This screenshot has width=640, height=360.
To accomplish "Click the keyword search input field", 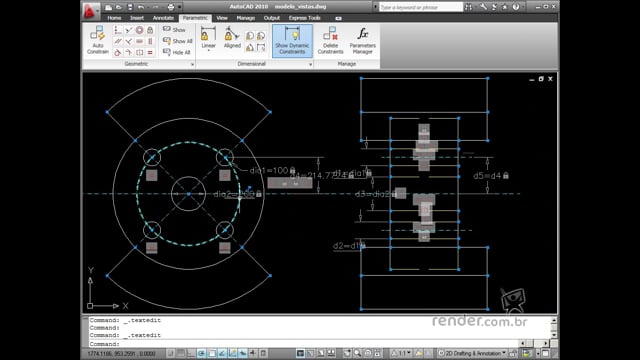I will [x=421, y=7].
